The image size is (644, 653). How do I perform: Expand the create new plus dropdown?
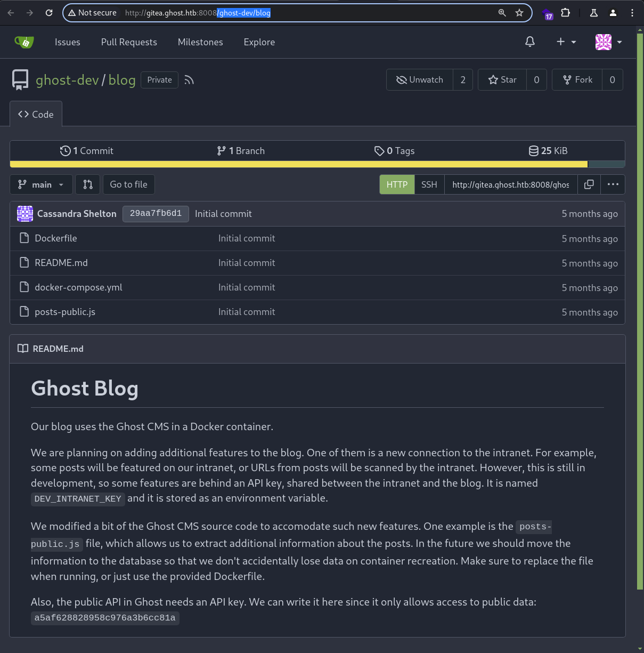(566, 42)
